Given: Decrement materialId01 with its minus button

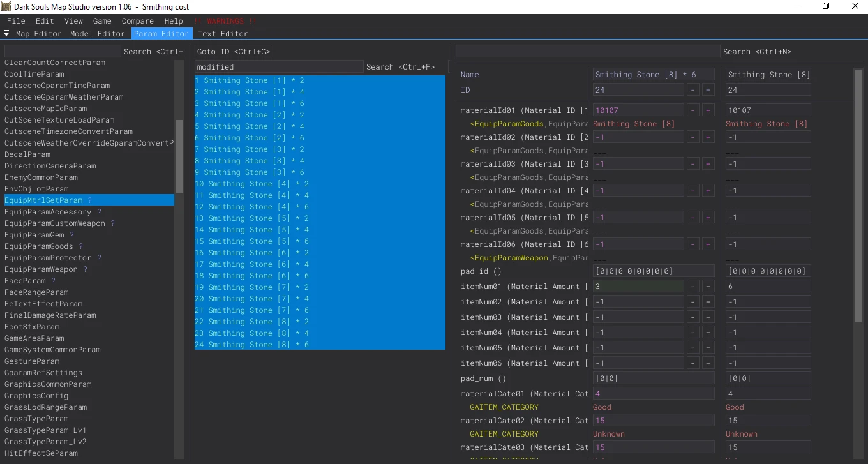Looking at the screenshot, I should pos(693,110).
